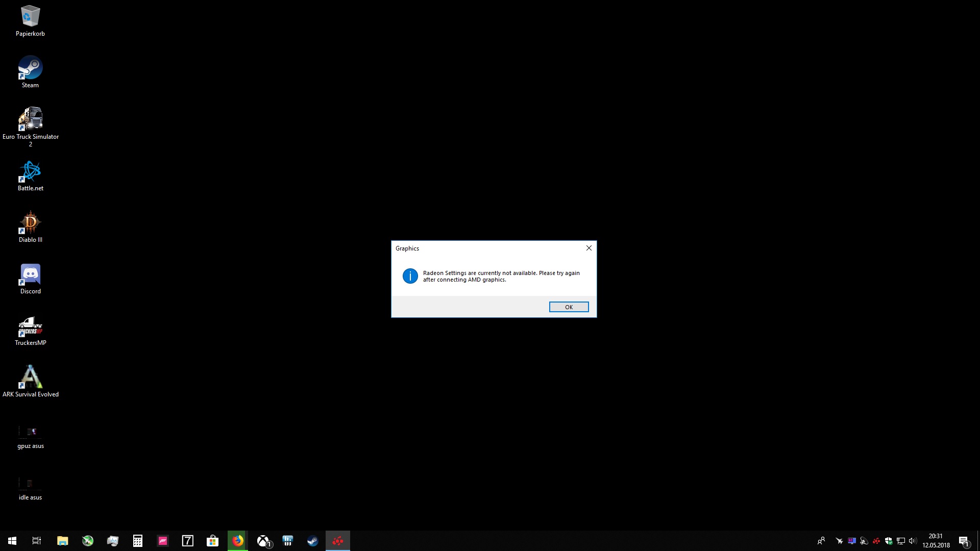Select the Battle.net desktop icon

(30, 171)
